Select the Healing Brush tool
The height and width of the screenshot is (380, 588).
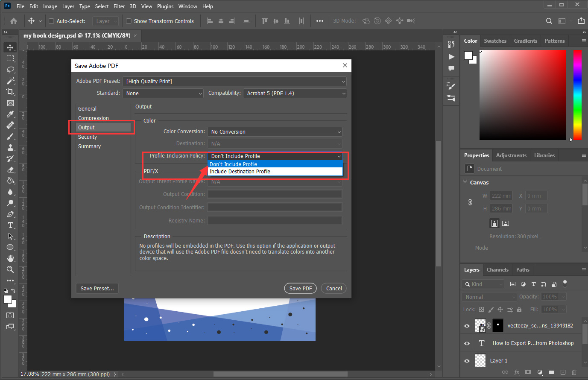pos(10,125)
